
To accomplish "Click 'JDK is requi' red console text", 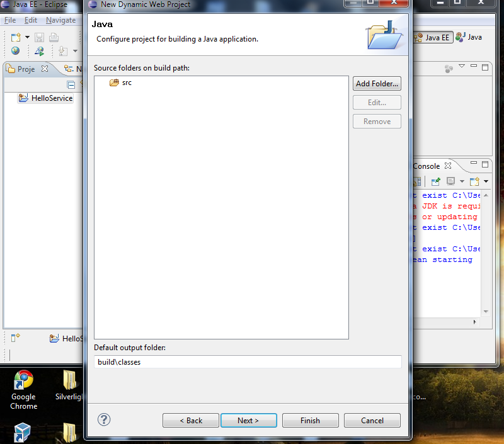I will pyautogui.click(x=451, y=206).
